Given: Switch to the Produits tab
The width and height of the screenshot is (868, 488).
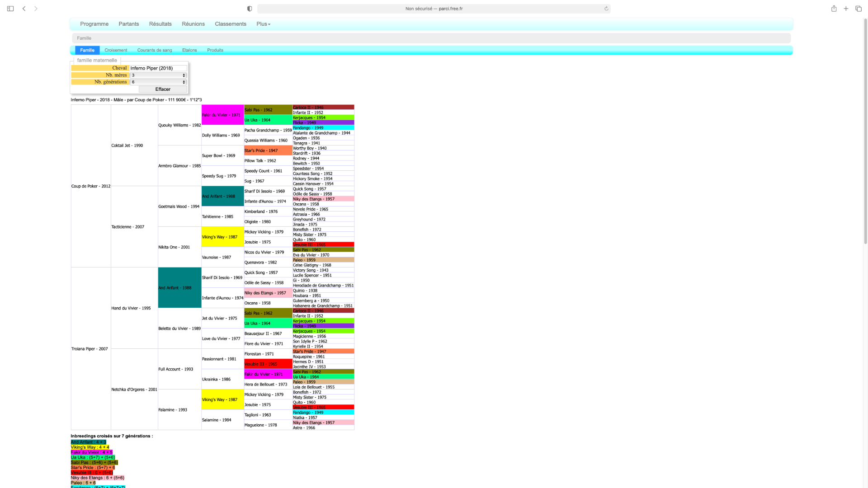Looking at the screenshot, I should [215, 50].
